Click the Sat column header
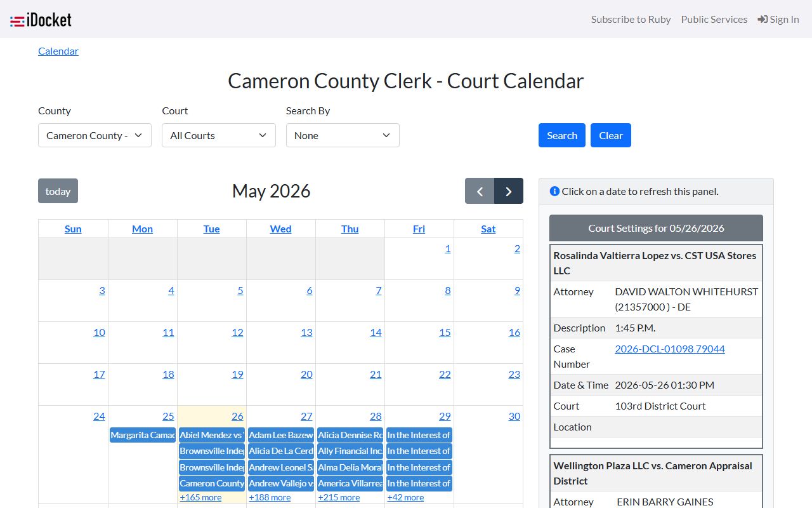Viewport: 812px width, 508px height. click(x=488, y=229)
